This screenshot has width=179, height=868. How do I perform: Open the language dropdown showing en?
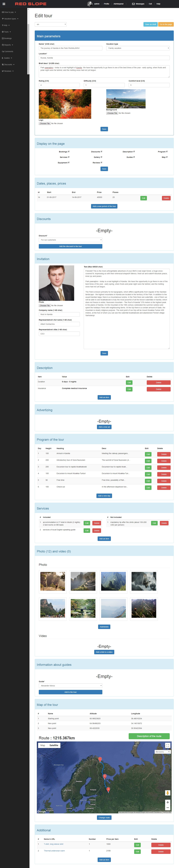click(51, 24)
